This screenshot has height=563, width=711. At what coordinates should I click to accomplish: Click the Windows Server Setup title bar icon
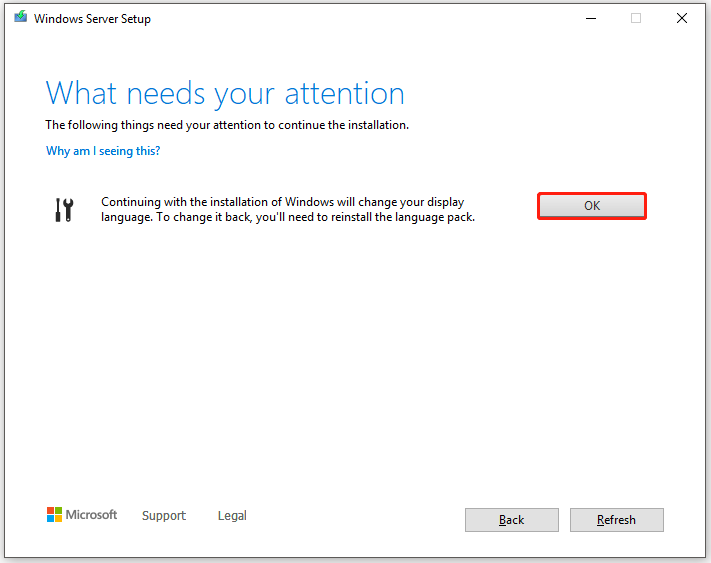[20, 17]
